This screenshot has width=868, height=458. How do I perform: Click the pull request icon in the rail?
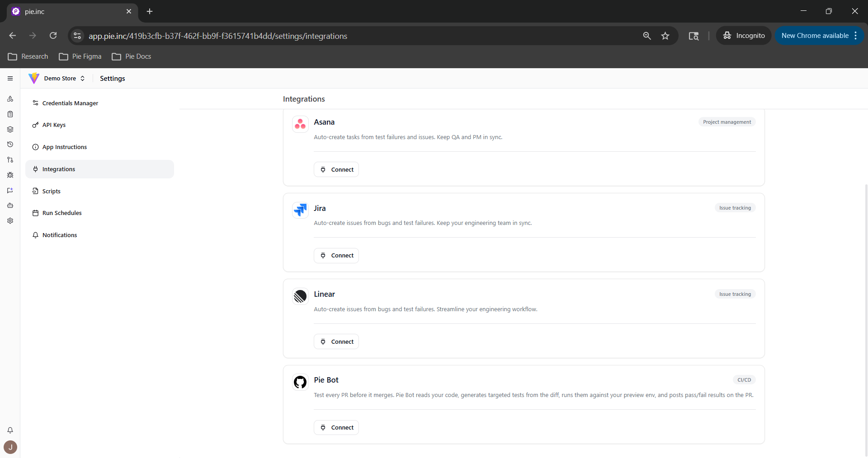click(x=10, y=160)
